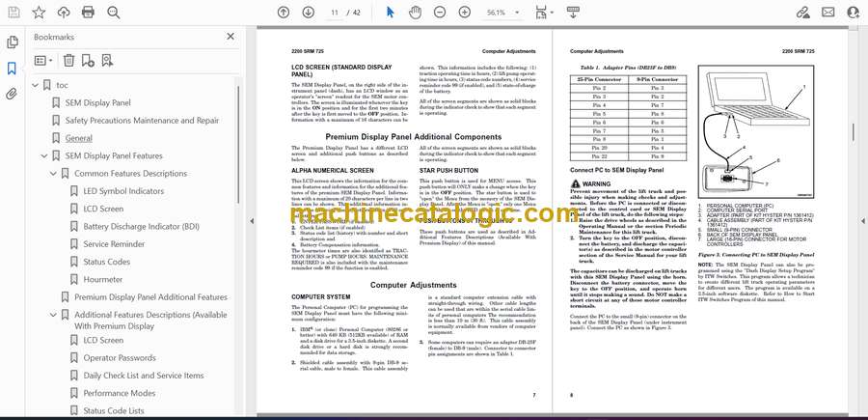Select LED Symbol Indicators bookmark
Viewport: 868px width, 420px height.
pyautogui.click(x=123, y=191)
